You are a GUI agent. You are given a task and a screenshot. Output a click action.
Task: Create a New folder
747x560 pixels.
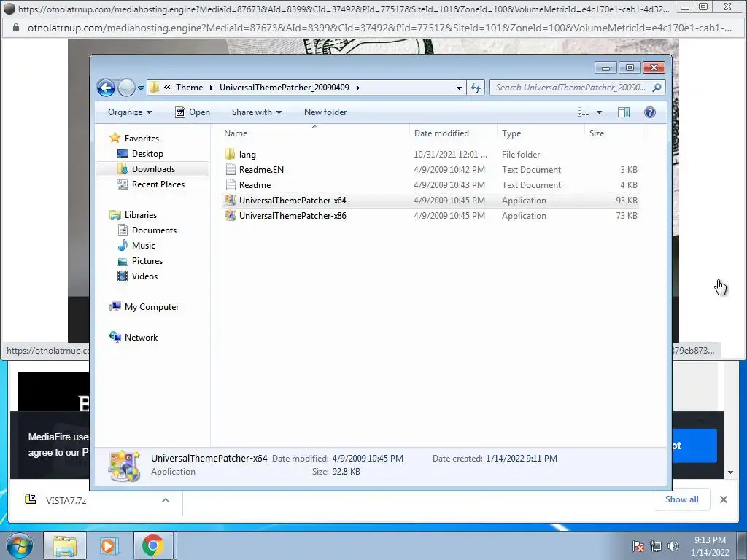[x=325, y=112]
